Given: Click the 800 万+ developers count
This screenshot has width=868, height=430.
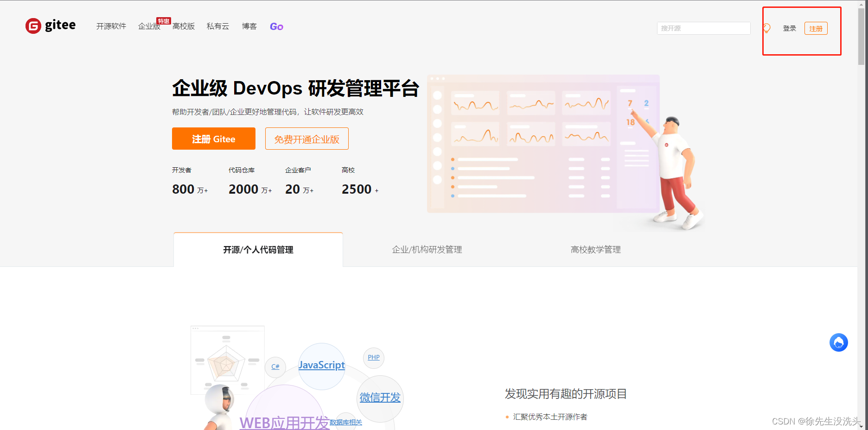Looking at the screenshot, I should click(x=190, y=189).
